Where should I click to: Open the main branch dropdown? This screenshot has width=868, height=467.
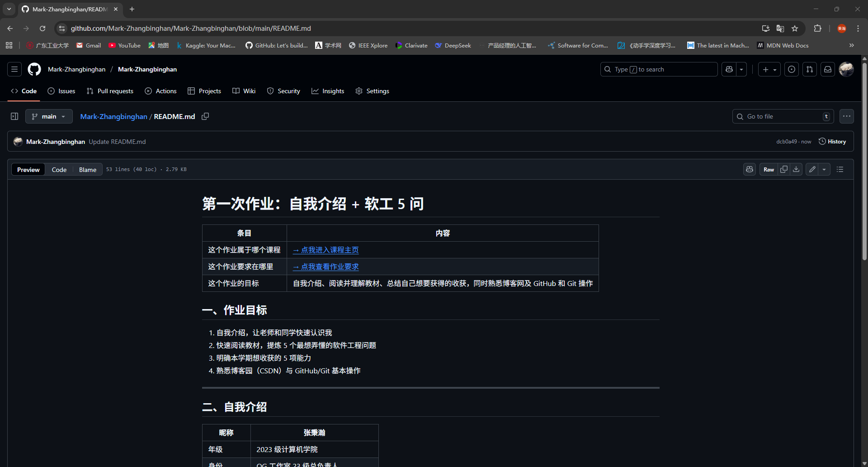click(x=49, y=116)
